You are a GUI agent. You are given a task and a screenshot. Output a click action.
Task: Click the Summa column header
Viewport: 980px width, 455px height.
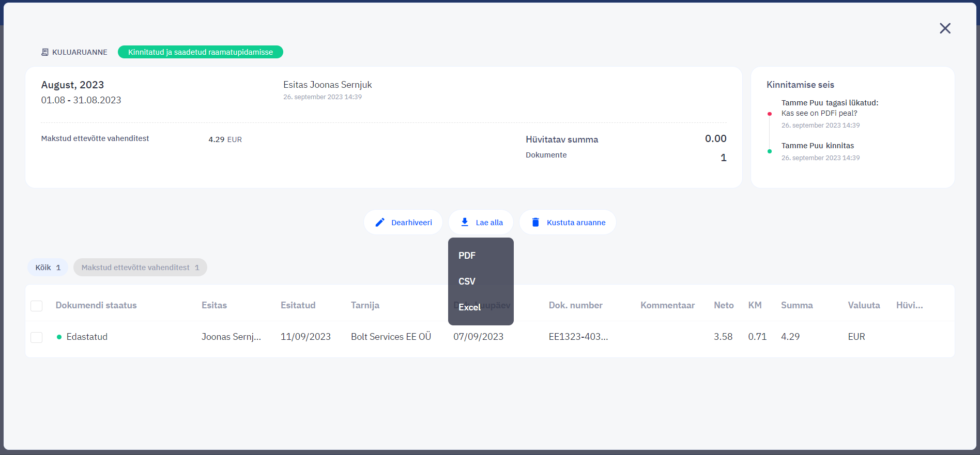(x=797, y=305)
